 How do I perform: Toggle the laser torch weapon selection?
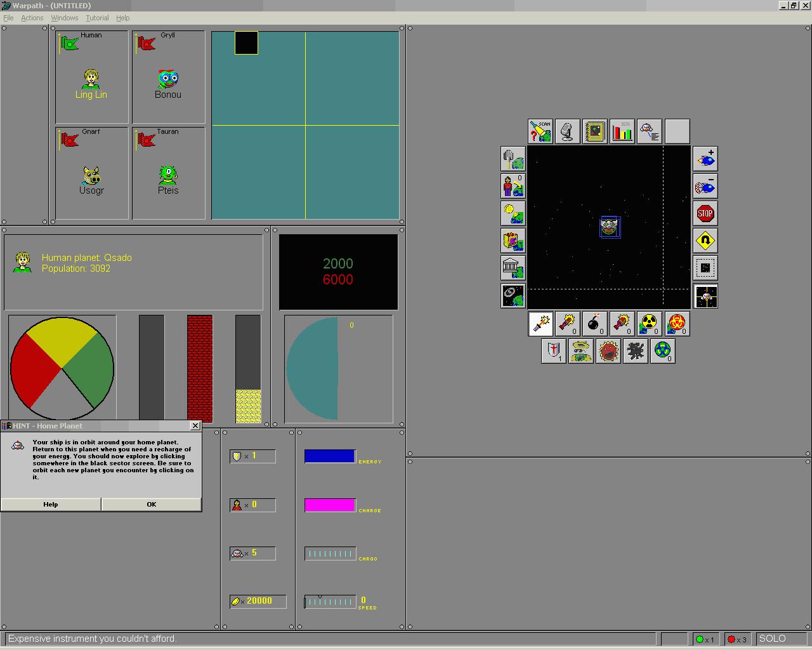click(x=540, y=323)
